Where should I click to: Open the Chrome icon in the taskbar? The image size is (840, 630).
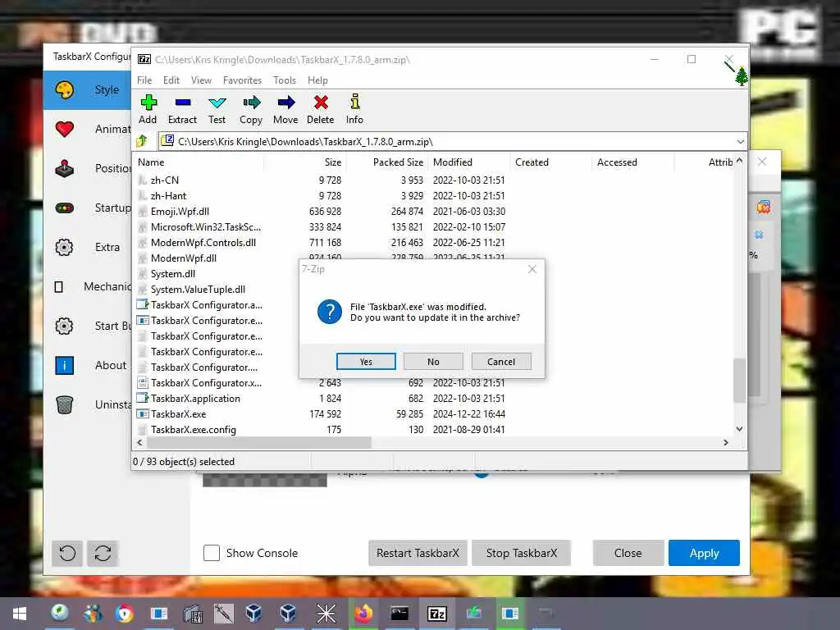[125, 614]
